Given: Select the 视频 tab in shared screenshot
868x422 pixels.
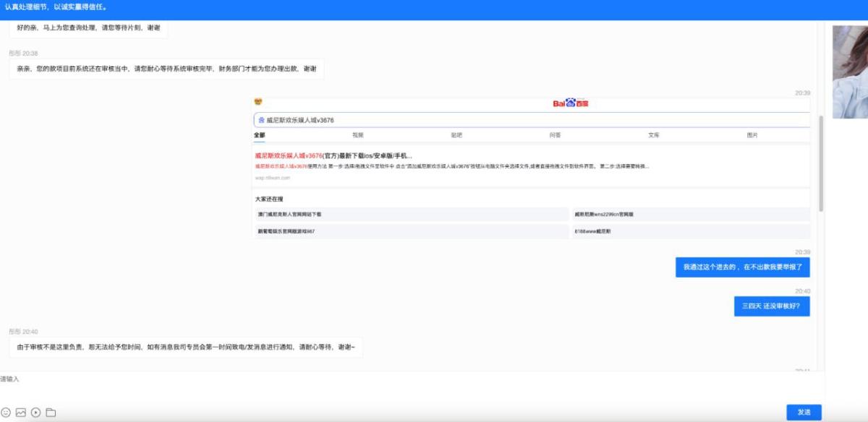Looking at the screenshot, I should [x=358, y=135].
